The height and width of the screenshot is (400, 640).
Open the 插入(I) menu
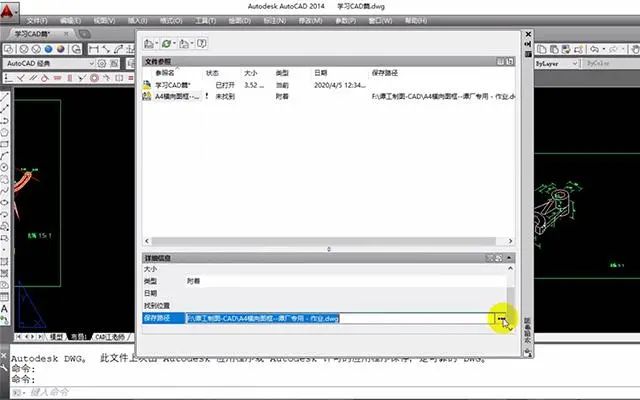click(137, 20)
